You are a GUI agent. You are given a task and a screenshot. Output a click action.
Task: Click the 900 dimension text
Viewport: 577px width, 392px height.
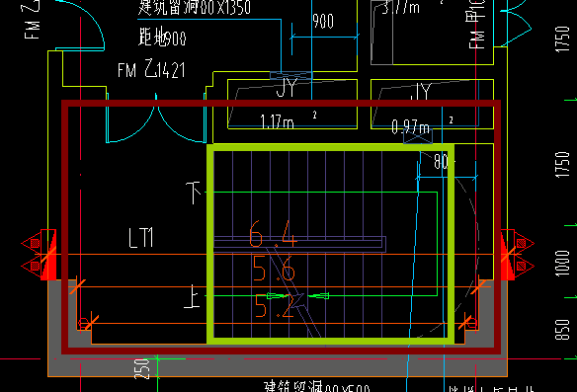point(323,21)
